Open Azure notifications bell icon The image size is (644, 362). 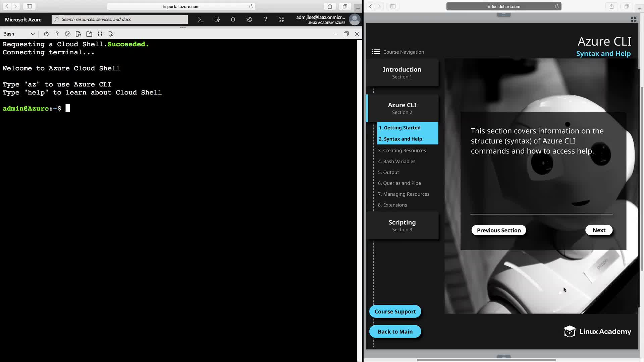233,19
